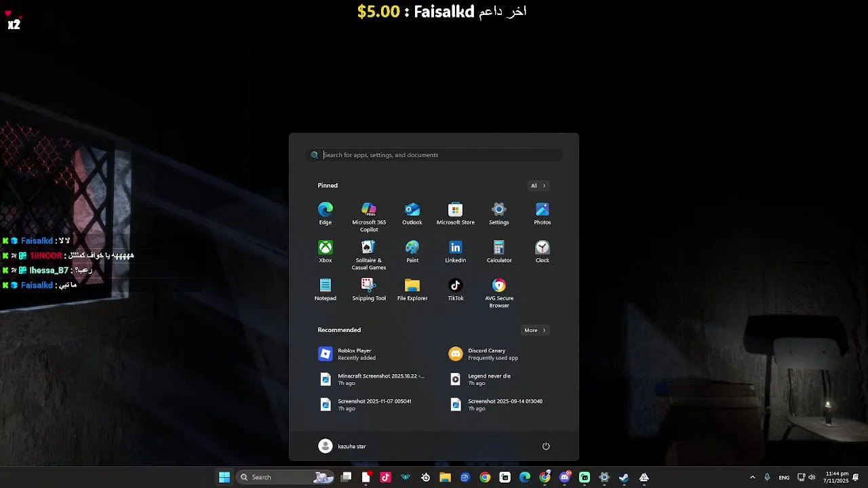The width and height of the screenshot is (868, 488).
Task: Launch the Snipping Tool
Action: point(369,289)
